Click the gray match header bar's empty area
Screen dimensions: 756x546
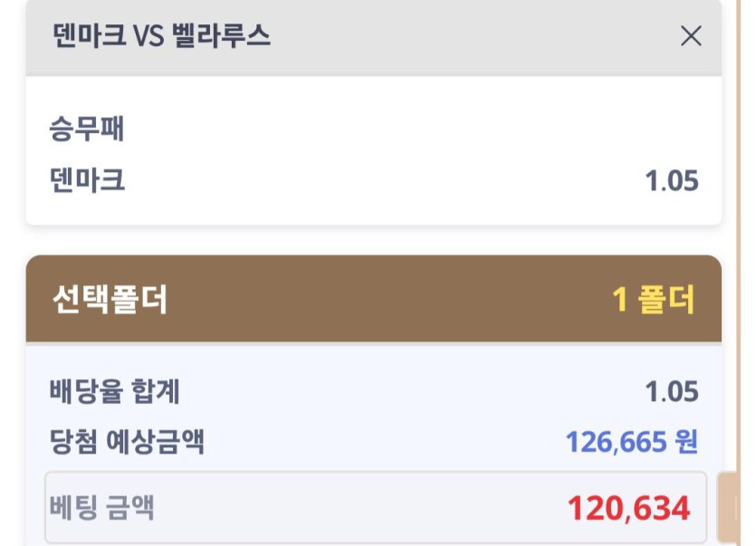click(471, 36)
